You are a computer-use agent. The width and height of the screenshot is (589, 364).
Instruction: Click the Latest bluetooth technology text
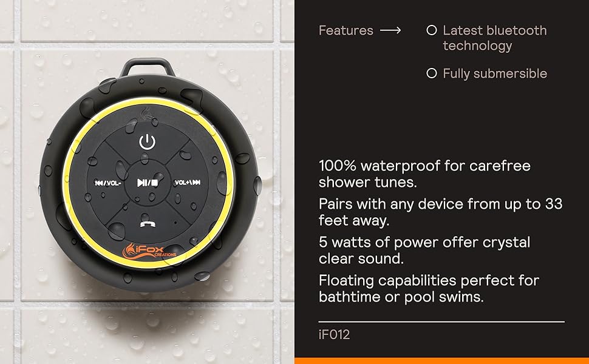point(495,38)
